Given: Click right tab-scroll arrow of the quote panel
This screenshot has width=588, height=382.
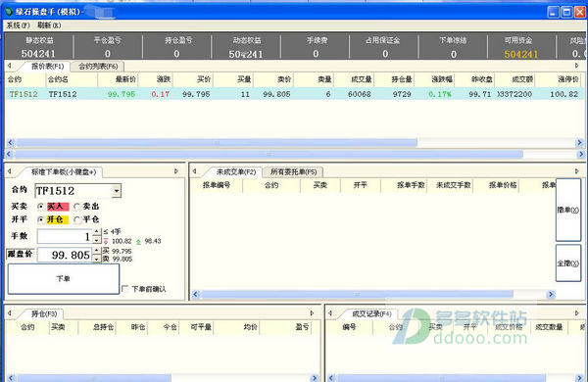Looking at the screenshot, I should tap(577, 66).
